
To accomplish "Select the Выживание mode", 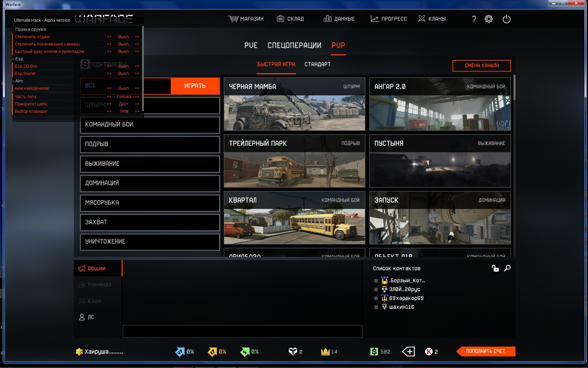I will click(150, 164).
